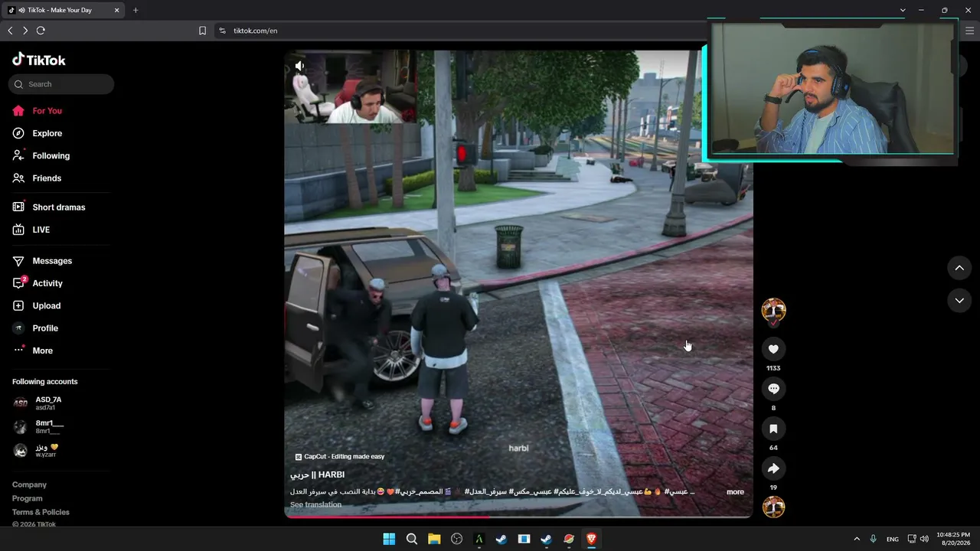The image size is (980, 551).
Task: Bookmark this page in the browser
Action: (x=202, y=31)
